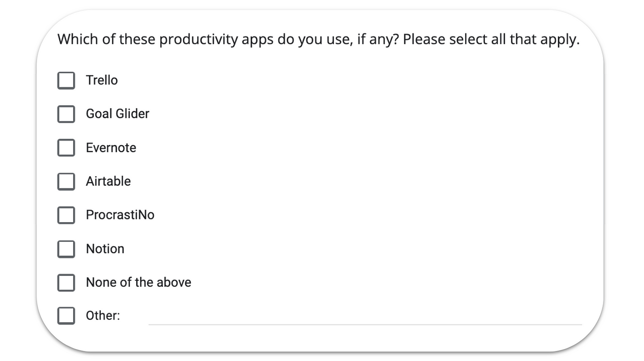The width and height of the screenshot is (644, 361).
Task: Check the Airtable checkbox
Action: pos(66,181)
